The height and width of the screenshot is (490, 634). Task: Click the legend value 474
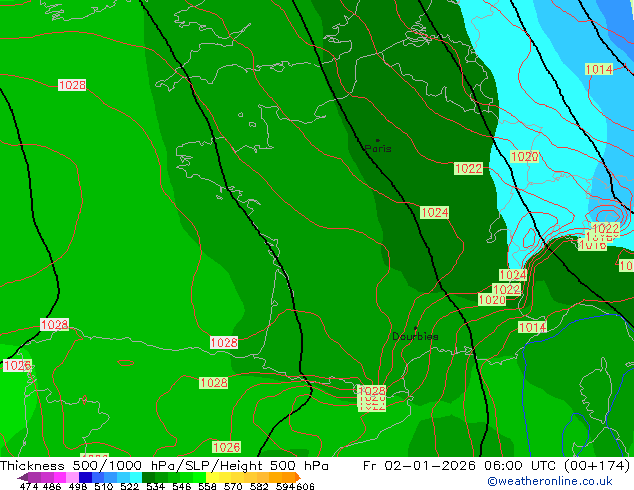coord(29,486)
